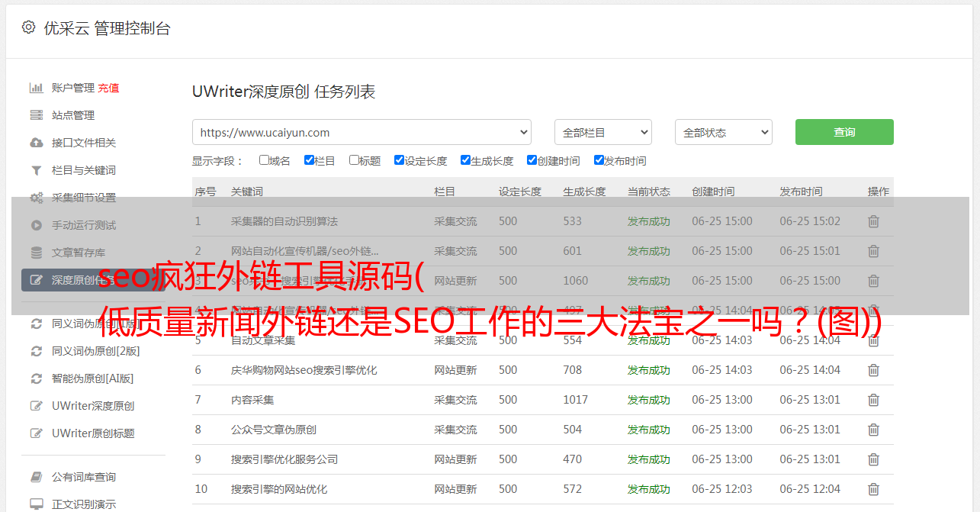Click the monitor icon for 正文识别演示
The image size is (980, 512).
(36, 504)
